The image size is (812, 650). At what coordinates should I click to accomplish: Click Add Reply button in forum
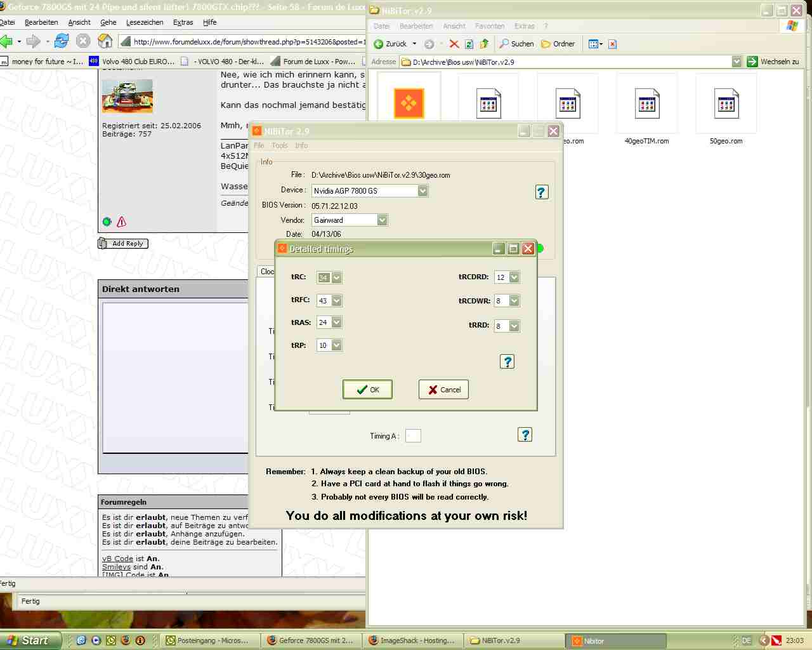[123, 243]
